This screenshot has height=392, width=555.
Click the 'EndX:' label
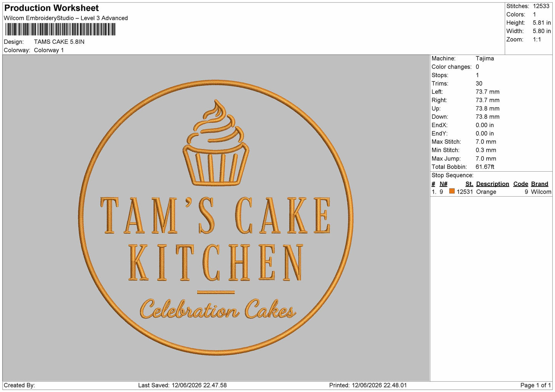(x=439, y=125)
